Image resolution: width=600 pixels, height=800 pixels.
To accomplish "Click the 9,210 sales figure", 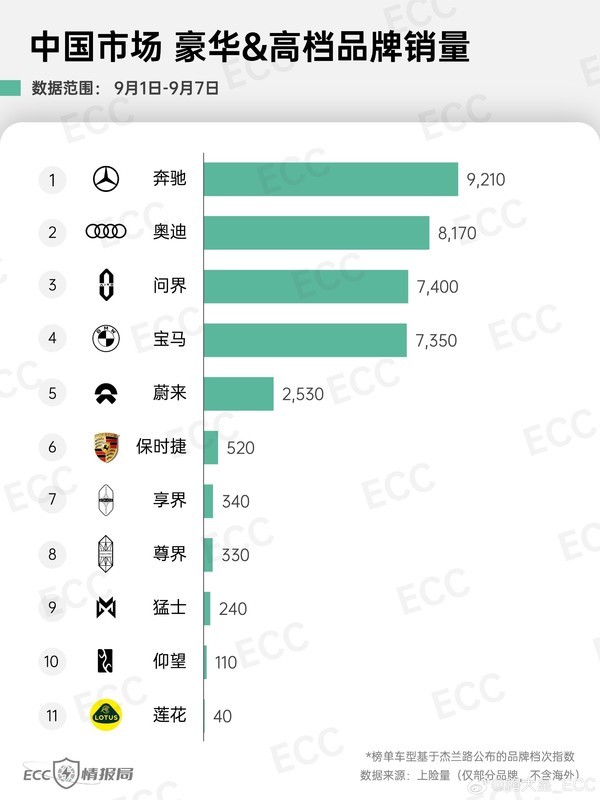I will click(487, 181).
